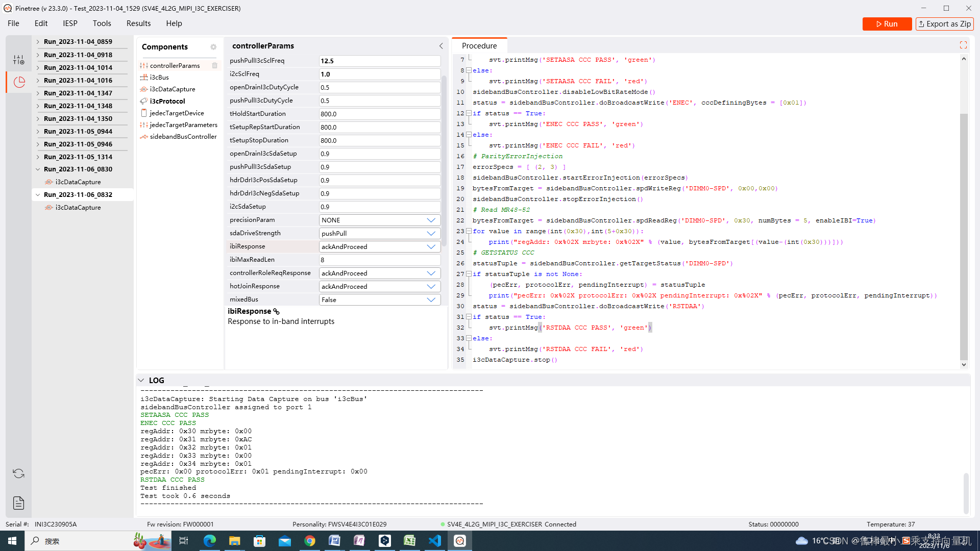
Task: Open the Tools menu
Action: 102,23
